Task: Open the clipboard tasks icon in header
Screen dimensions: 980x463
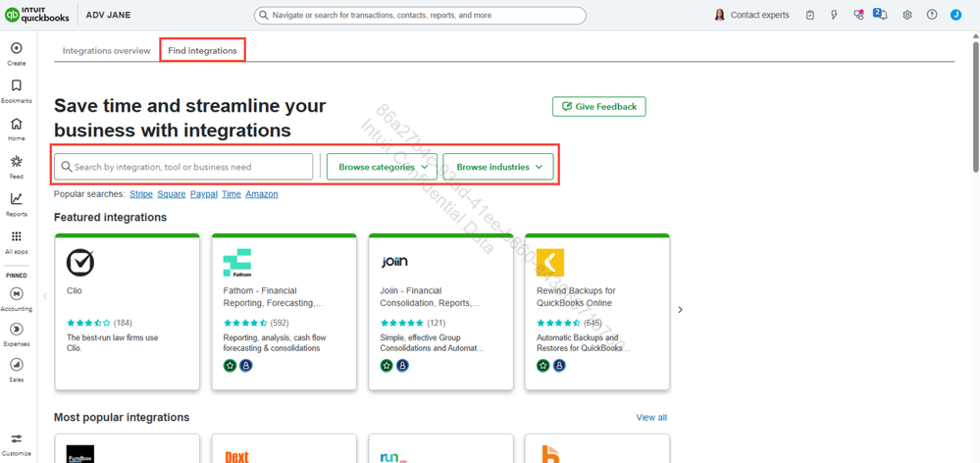Action: [x=810, y=15]
